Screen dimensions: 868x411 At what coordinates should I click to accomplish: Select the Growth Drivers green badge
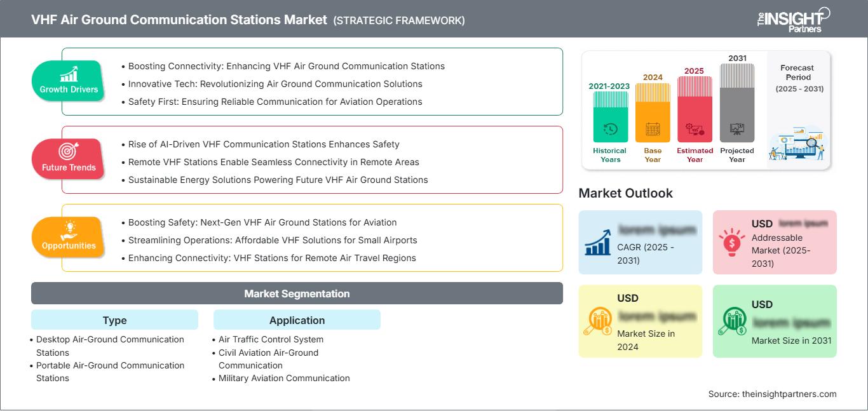point(69,81)
